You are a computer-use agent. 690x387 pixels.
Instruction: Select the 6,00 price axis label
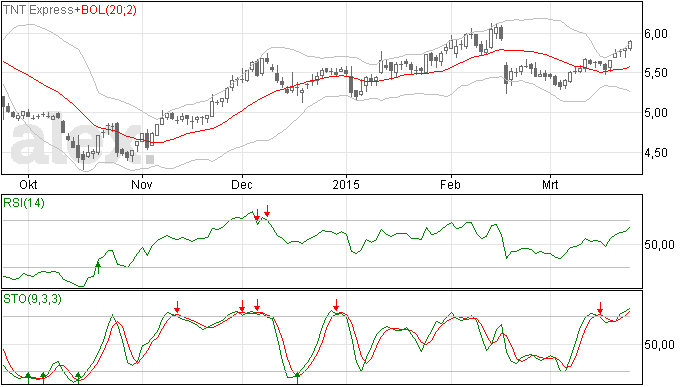tap(656, 34)
